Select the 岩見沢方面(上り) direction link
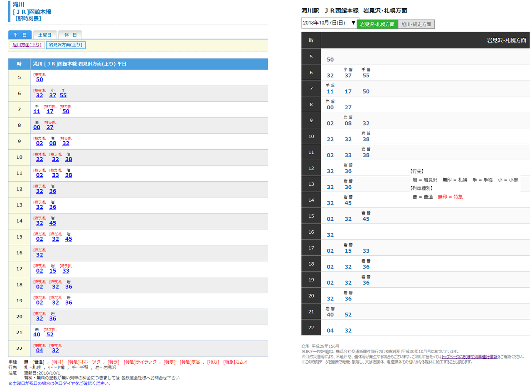532x392 pixels. point(66,44)
